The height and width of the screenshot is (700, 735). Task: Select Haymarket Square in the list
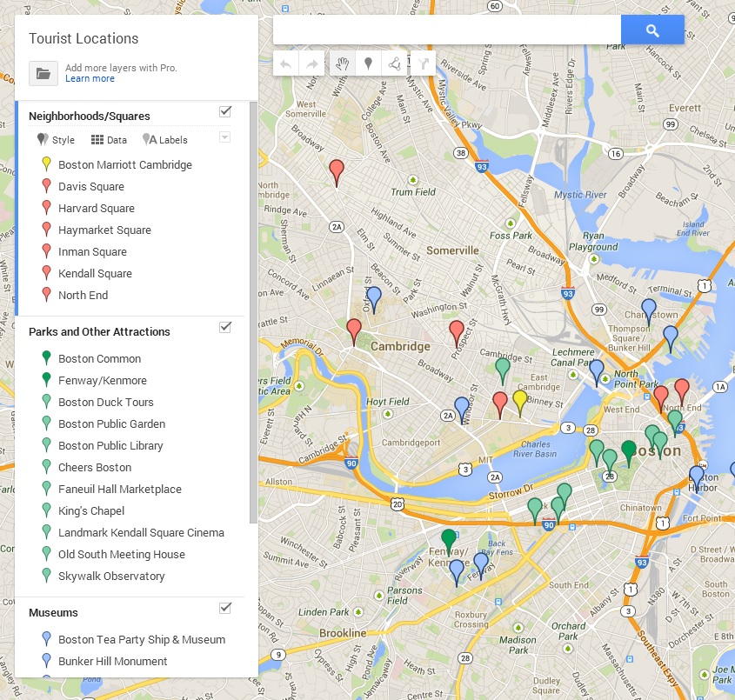(x=104, y=230)
